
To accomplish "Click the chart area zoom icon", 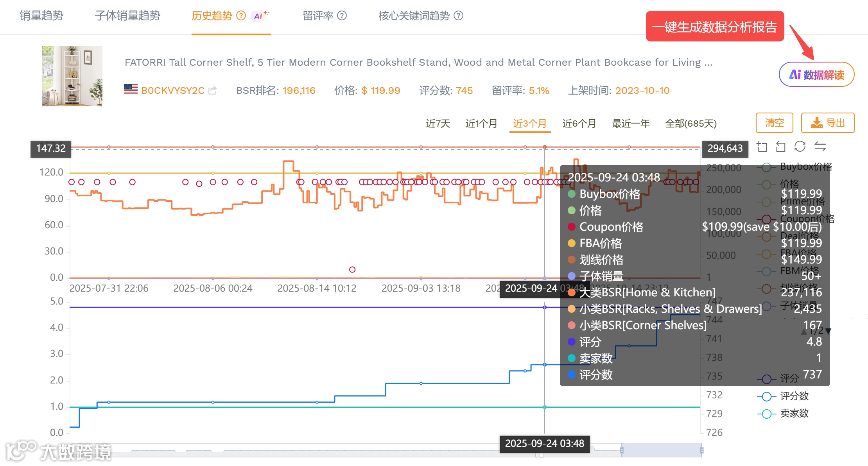I will [762, 147].
